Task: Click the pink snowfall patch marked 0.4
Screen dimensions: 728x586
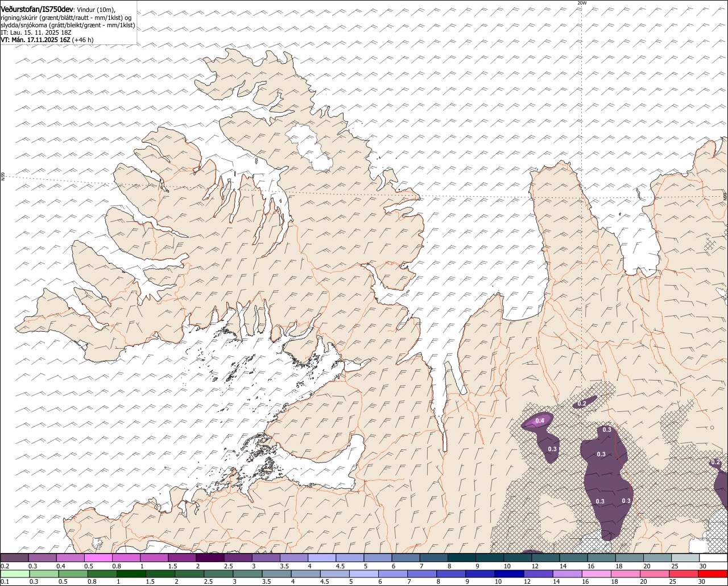Action: point(537,421)
